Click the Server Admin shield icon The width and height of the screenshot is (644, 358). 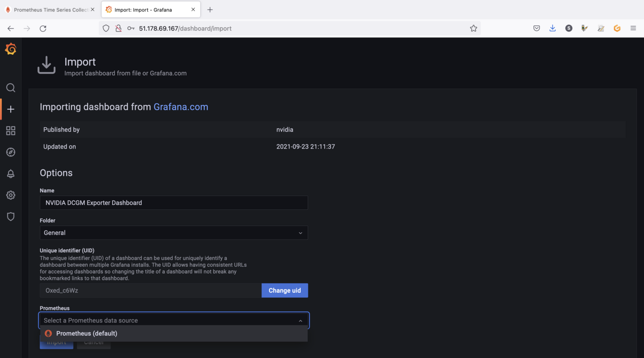click(x=11, y=216)
